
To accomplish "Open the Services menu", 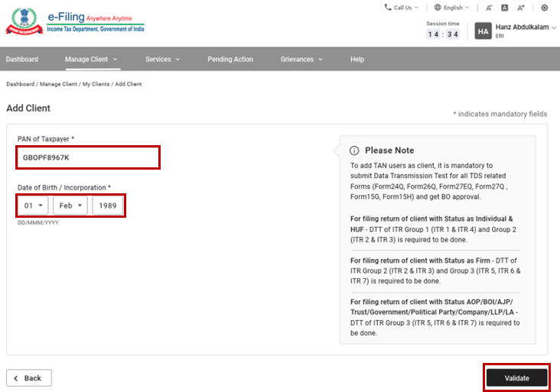I will point(162,59).
